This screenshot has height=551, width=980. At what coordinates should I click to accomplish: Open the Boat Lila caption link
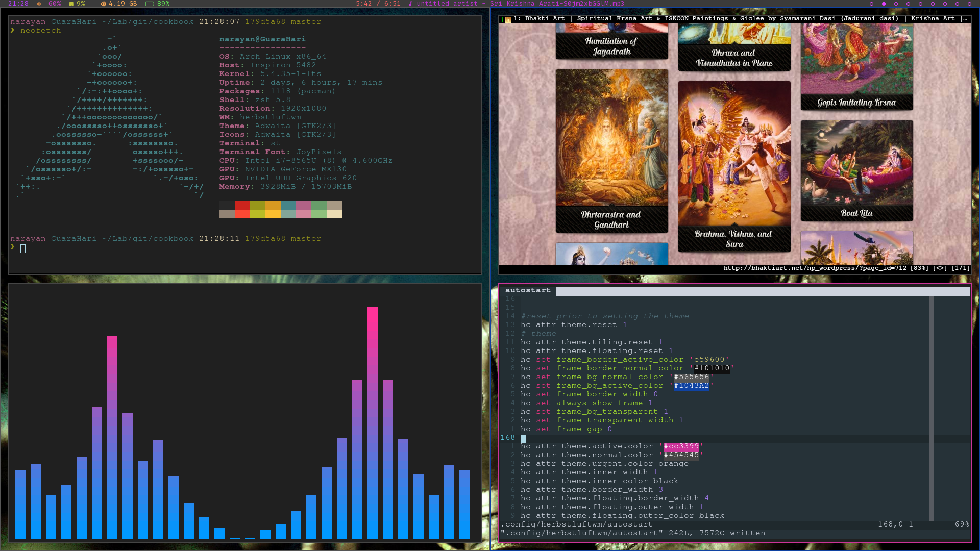(856, 213)
